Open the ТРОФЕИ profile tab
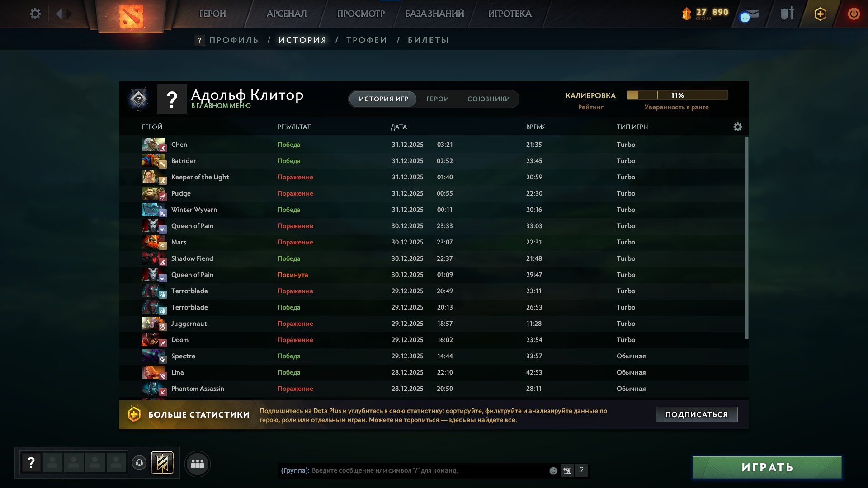 tap(366, 40)
